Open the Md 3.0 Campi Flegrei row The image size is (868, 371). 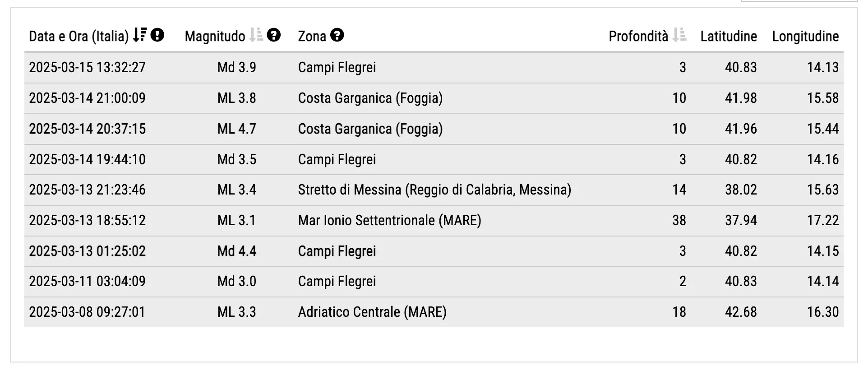tap(434, 282)
